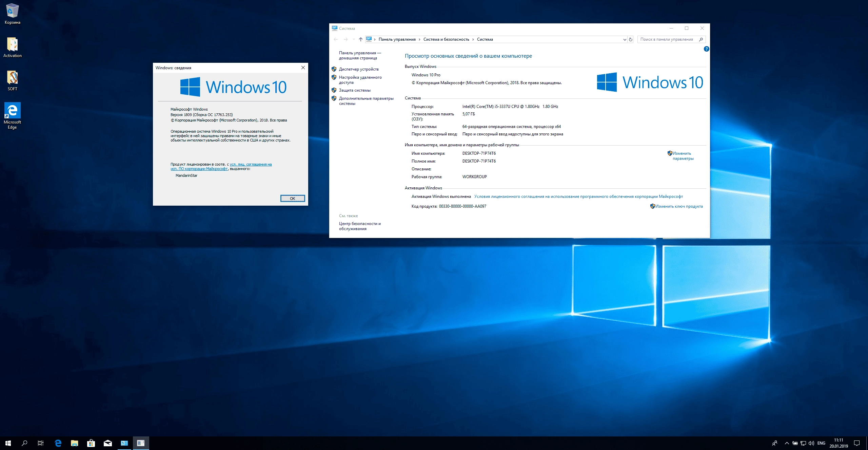This screenshot has width=868, height=450.
Task: Open Диспетчер устройств link
Action: tap(359, 69)
